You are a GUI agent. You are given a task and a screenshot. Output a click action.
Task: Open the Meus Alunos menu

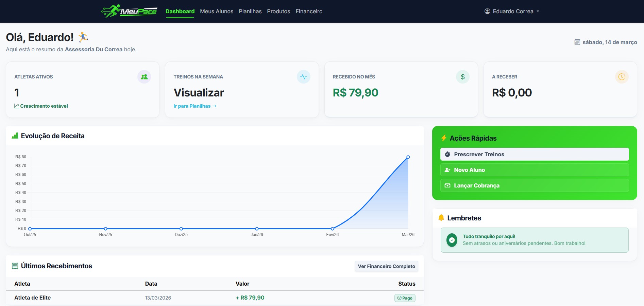point(217,11)
